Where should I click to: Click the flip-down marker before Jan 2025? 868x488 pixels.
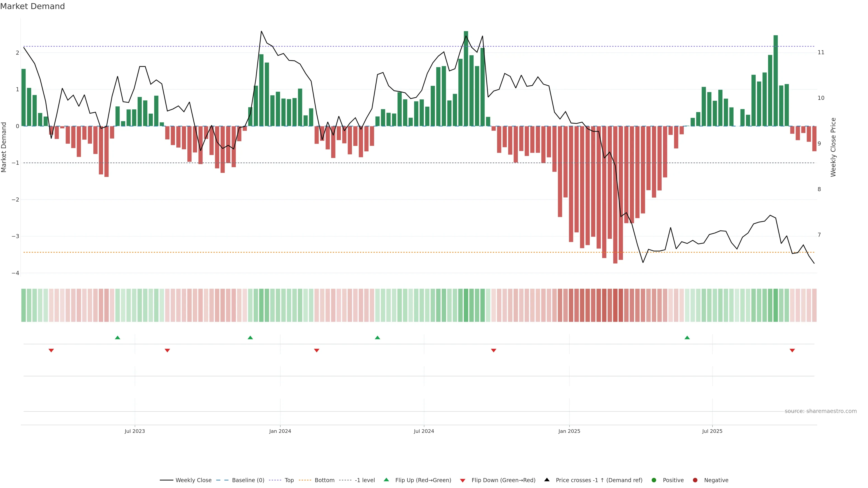pyautogui.click(x=493, y=350)
